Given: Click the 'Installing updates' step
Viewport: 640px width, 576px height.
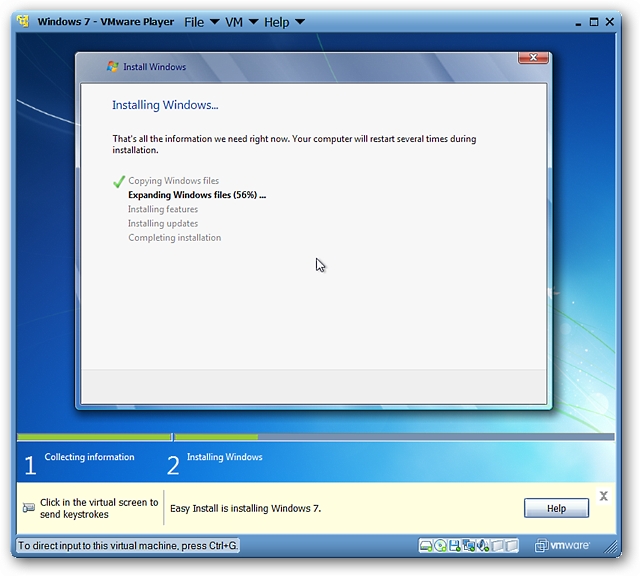Looking at the screenshot, I should [x=163, y=223].
